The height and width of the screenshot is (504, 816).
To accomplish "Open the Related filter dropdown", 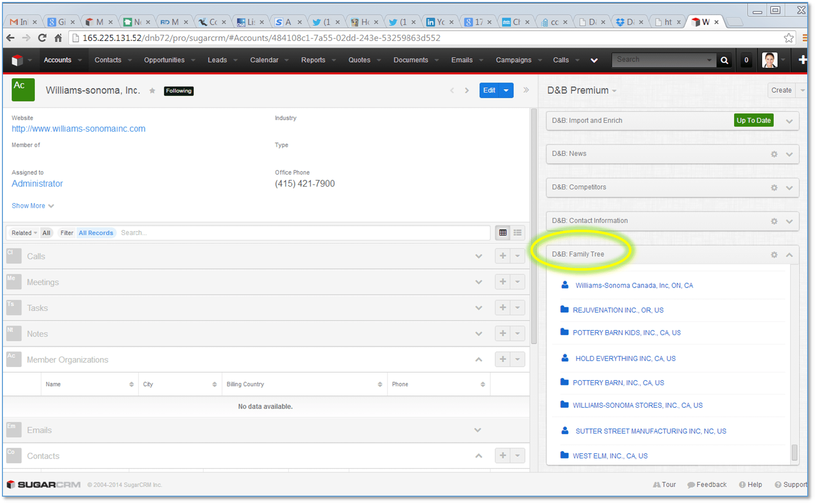I will point(24,233).
